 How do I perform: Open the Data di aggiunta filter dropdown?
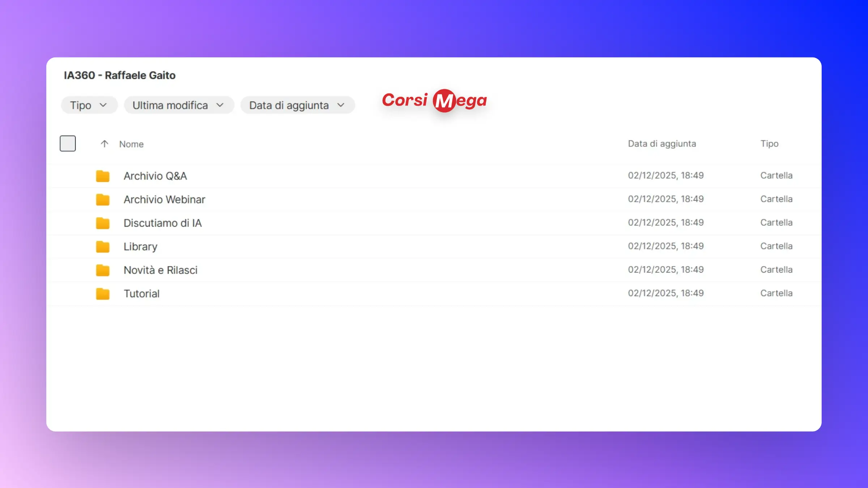pyautogui.click(x=297, y=105)
